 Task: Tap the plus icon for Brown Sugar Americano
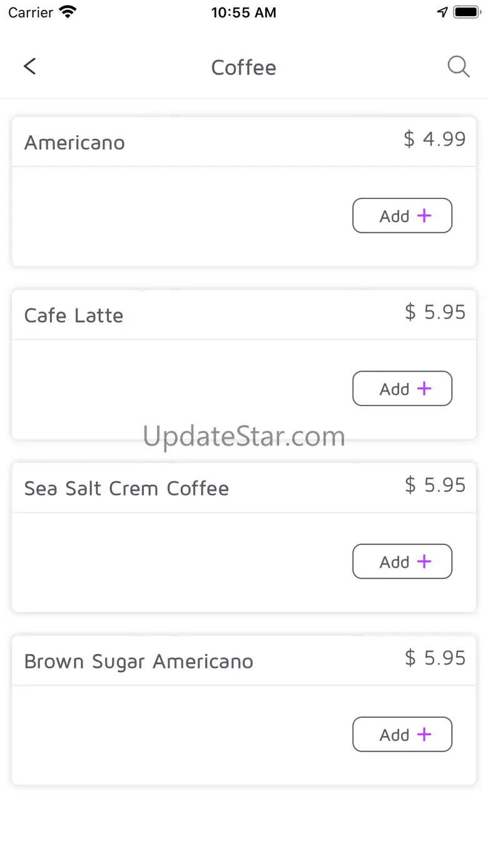tap(424, 734)
